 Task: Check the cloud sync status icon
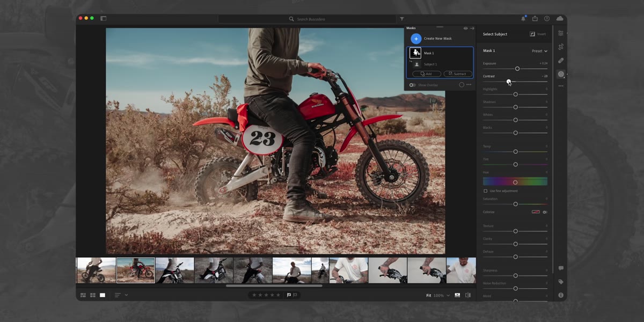click(x=560, y=18)
